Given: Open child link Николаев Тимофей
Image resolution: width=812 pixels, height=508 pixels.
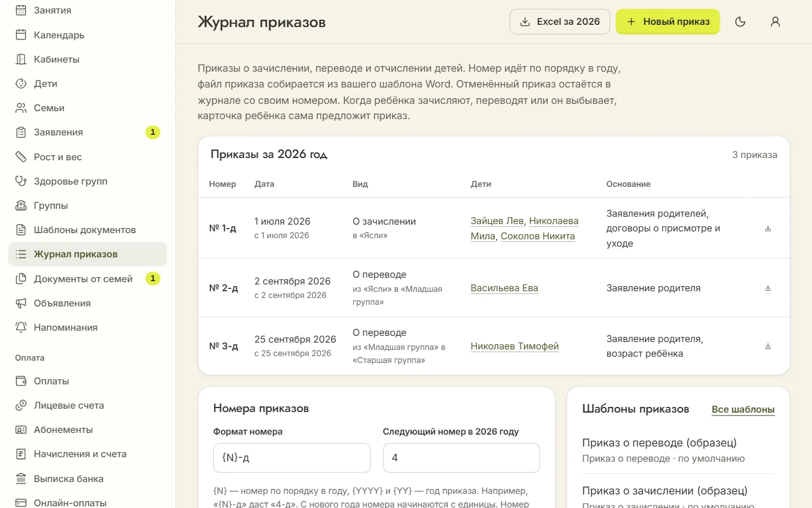Looking at the screenshot, I should [515, 346].
